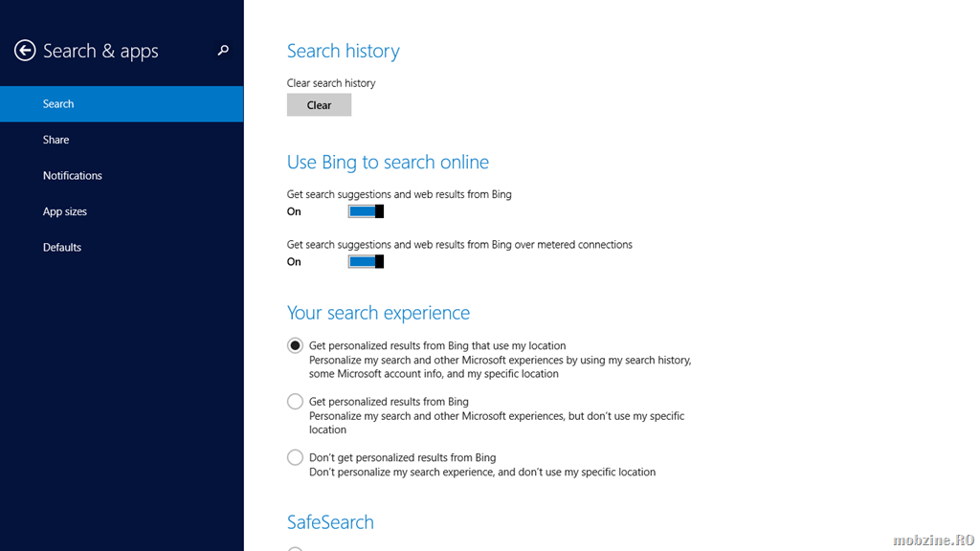Toggle Bing over metered connections switch
The height and width of the screenshot is (551, 980).
tap(366, 262)
